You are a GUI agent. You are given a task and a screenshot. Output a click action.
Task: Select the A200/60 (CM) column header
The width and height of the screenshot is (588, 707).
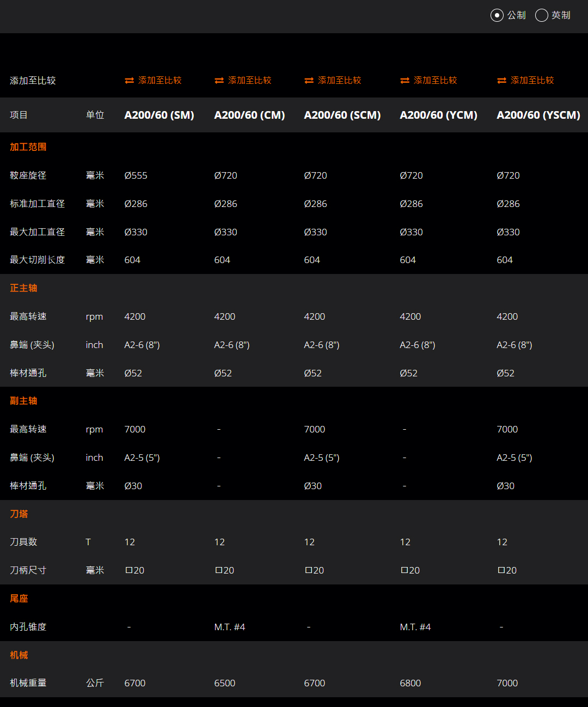point(249,115)
